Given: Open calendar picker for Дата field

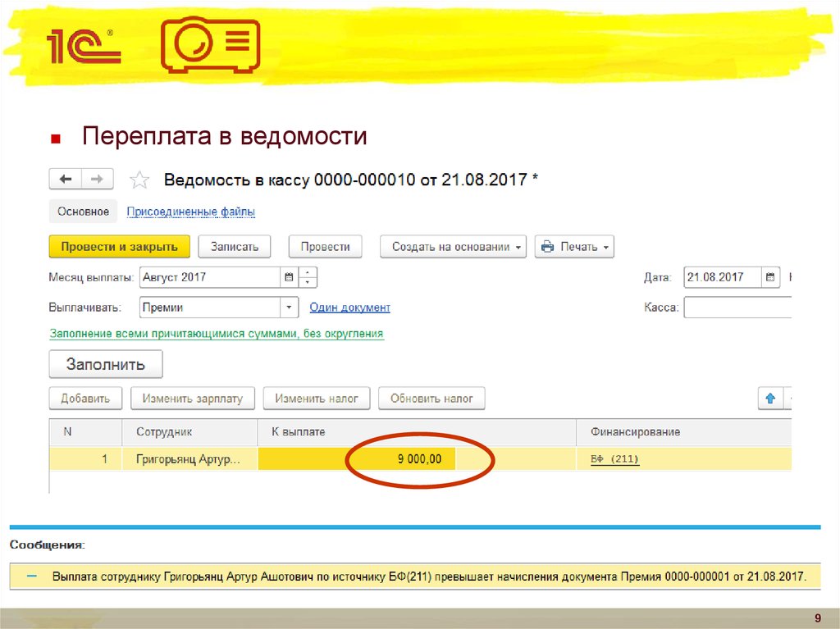Looking at the screenshot, I should coord(771,277).
